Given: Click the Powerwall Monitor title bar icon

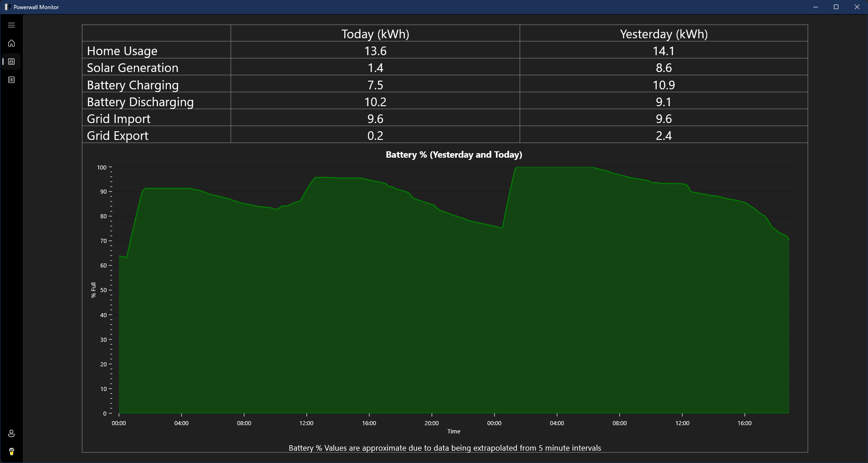Looking at the screenshot, I should [x=7, y=7].
